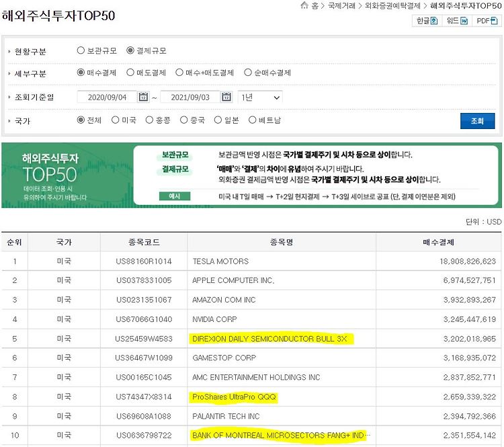This screenshot has height=447, width=504.
Task: Click 국가 column header
Action: pos(64,242)
